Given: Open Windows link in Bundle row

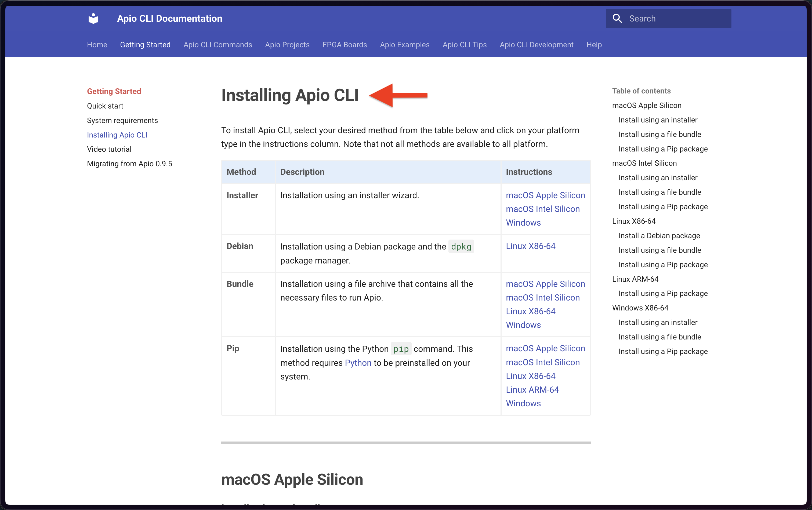Looking at the screenshot, I should (523, 325).
